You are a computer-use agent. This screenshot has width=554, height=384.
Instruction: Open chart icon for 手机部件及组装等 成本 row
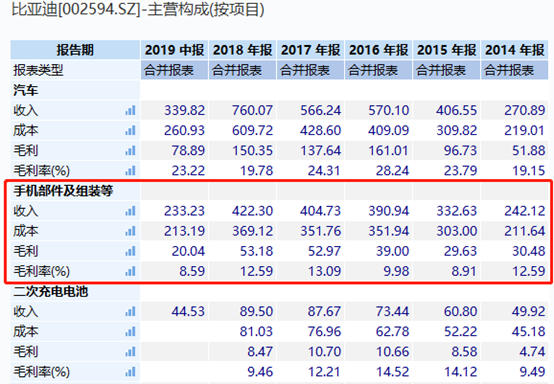click(x=130, y=231)
